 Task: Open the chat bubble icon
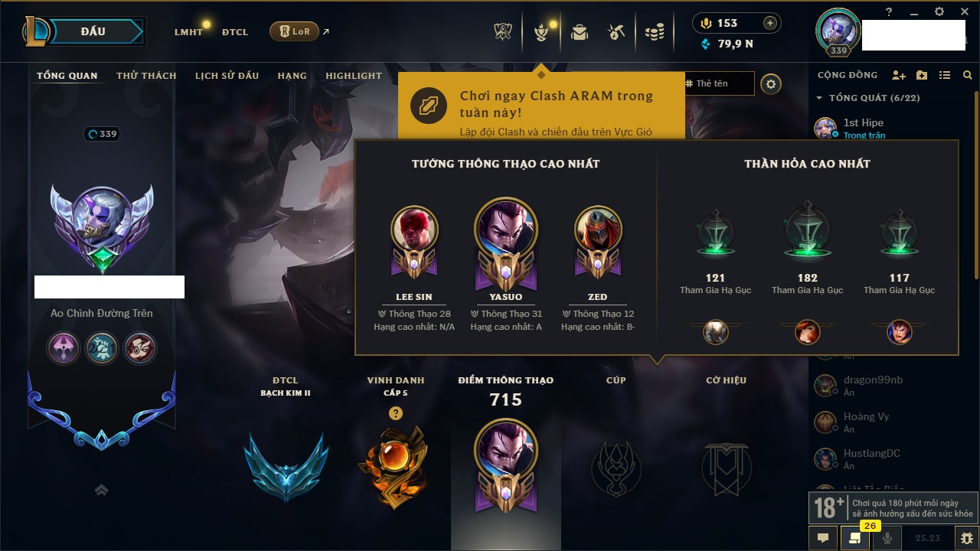pos(823,538)
